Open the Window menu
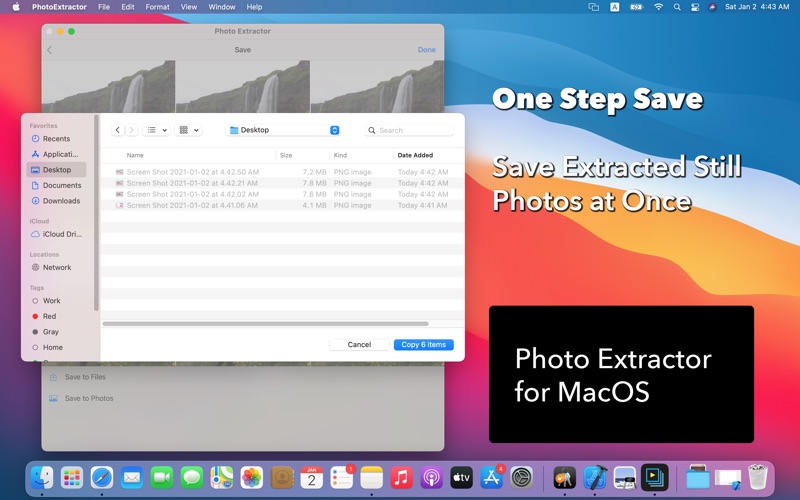 (x=222, y=7)
